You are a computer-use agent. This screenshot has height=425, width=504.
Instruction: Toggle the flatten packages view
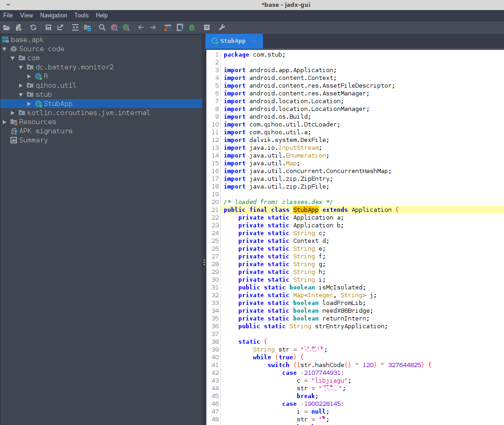click(87, 27)
